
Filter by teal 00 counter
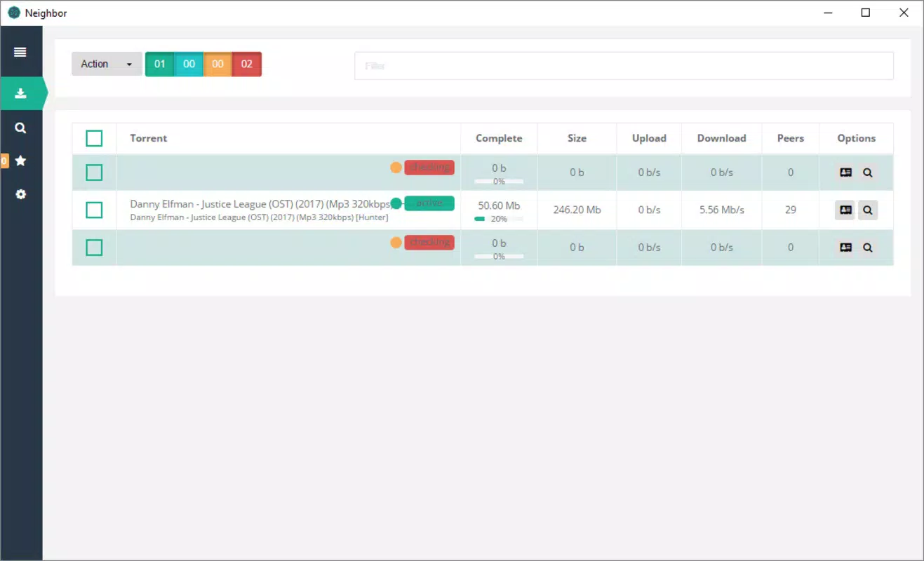[189, 64]
